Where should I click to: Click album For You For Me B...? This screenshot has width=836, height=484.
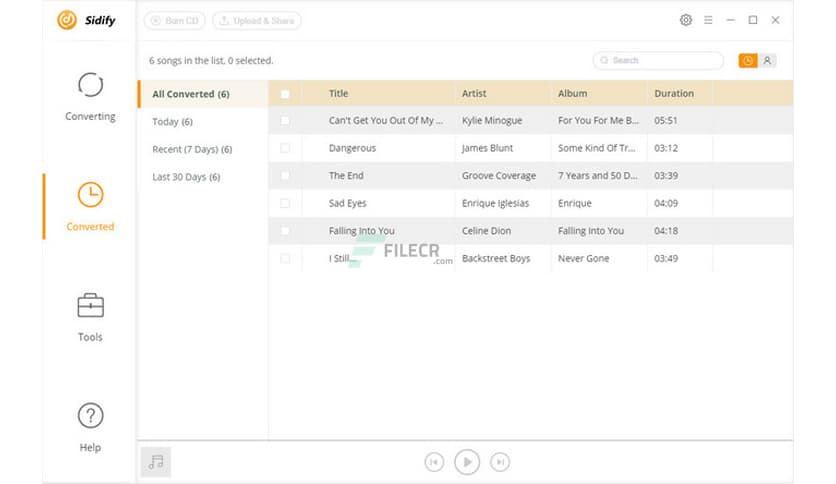point(598,120)
